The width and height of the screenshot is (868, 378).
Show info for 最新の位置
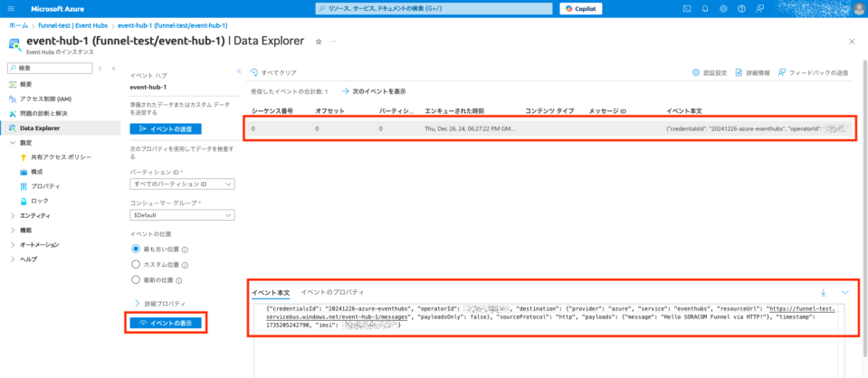180,280
